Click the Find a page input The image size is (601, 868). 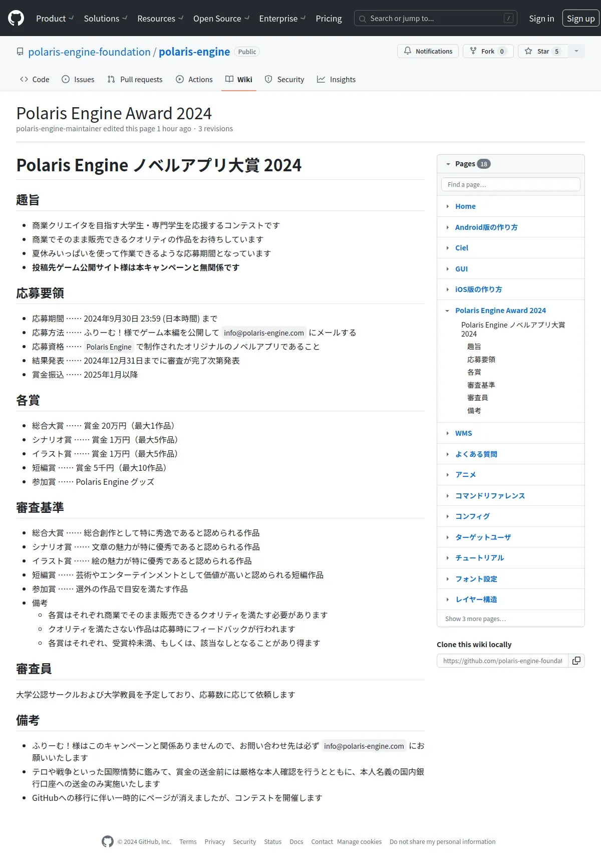[x=511, y=184]
